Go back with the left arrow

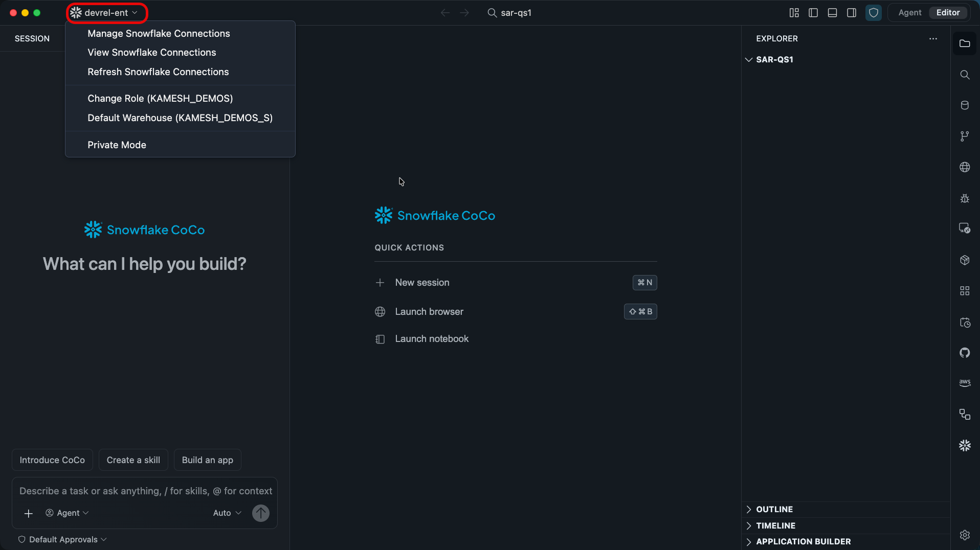pyautogui.click(x=445, y=13)
